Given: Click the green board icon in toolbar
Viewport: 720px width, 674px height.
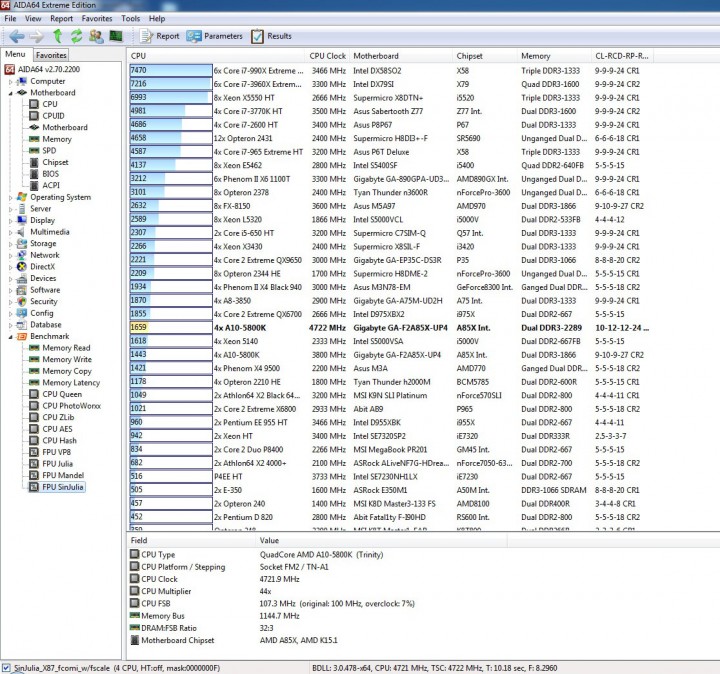Looking at the screenshot, I should 116,36.
